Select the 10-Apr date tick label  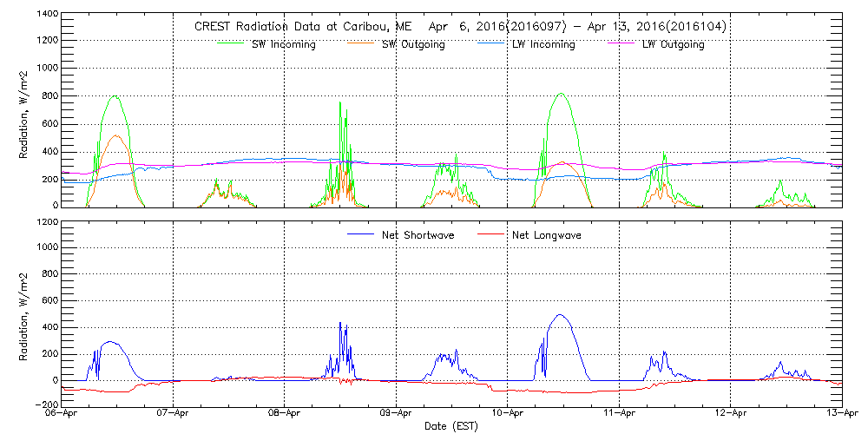(x=508, y=413)
